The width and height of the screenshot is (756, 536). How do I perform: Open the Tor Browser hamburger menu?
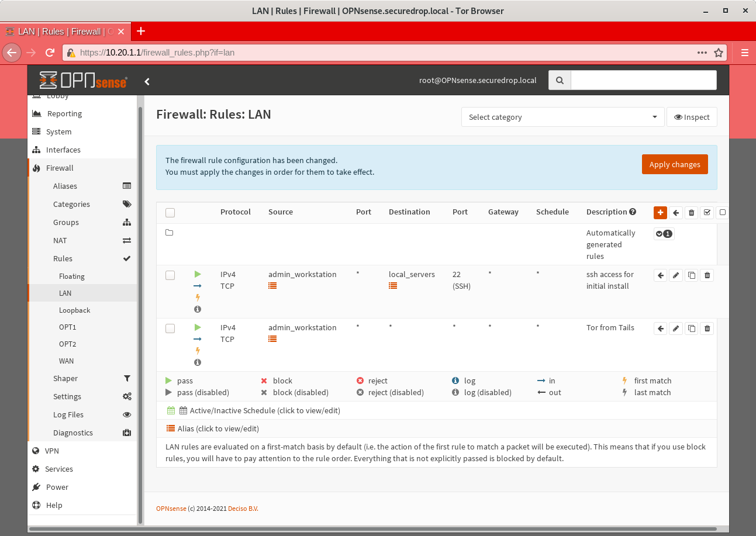(744, 52)
